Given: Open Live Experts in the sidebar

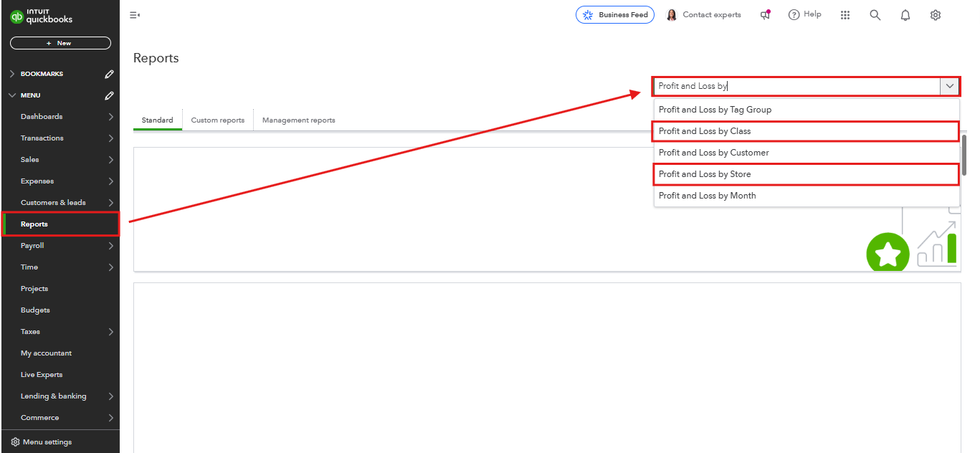Looking at the screenshot, I should [42, 375].
